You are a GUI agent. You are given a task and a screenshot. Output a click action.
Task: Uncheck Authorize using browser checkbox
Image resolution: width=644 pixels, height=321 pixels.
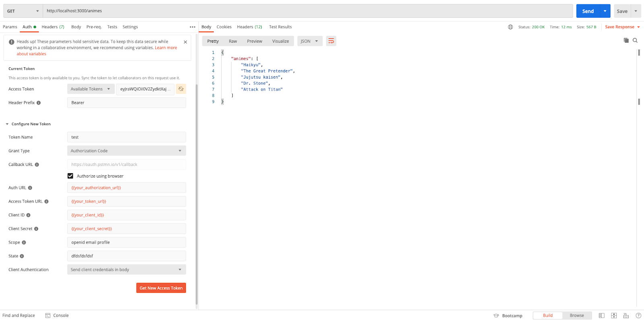tap(70, 176)
